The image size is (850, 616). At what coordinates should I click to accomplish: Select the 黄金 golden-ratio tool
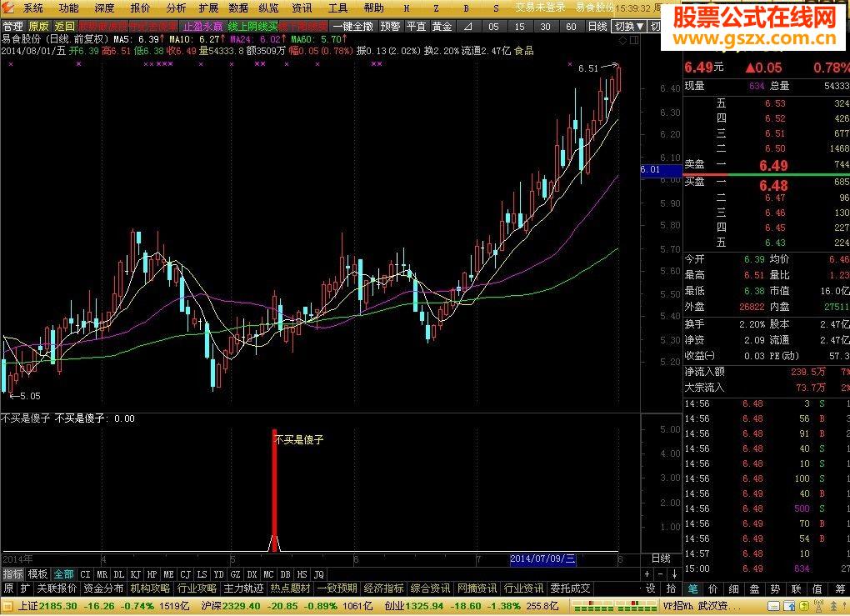(x=442, y=26)
